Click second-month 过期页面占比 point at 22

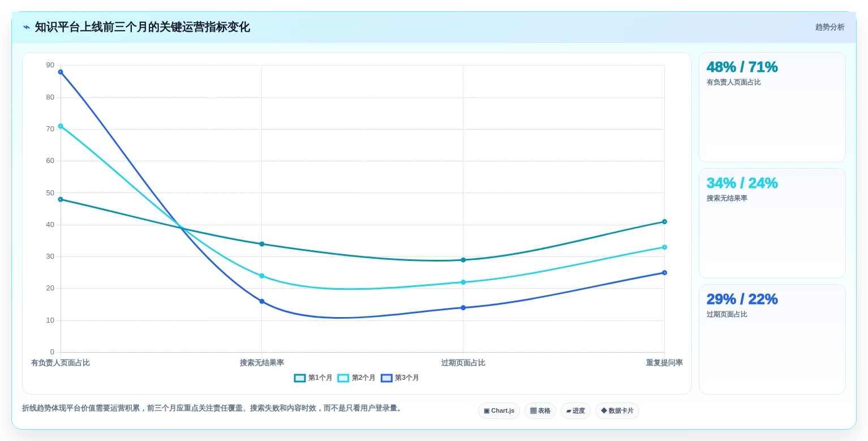click(x=463, y=282)
